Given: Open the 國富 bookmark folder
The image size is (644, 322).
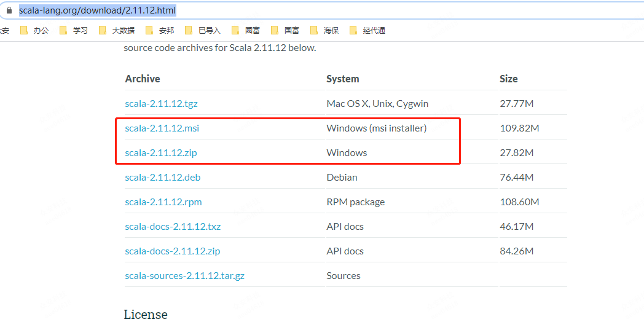Looking at the screenshot, I should (x=246, y=30).
